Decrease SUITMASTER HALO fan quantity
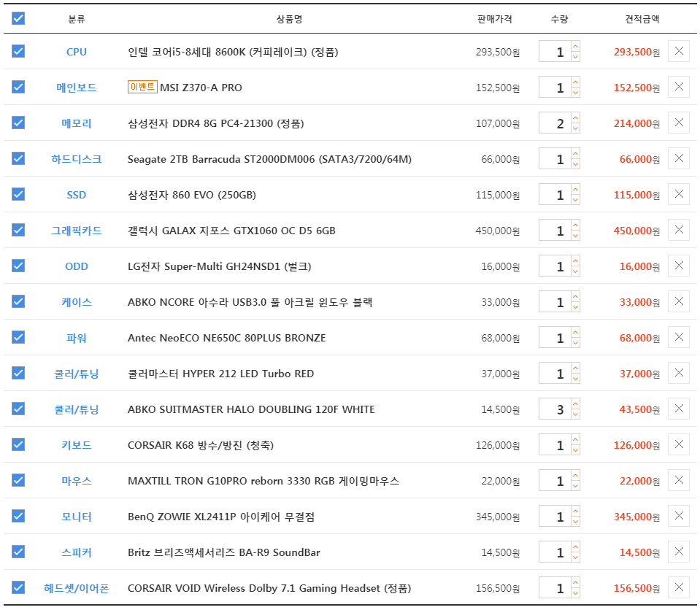 tap(575, 414)
